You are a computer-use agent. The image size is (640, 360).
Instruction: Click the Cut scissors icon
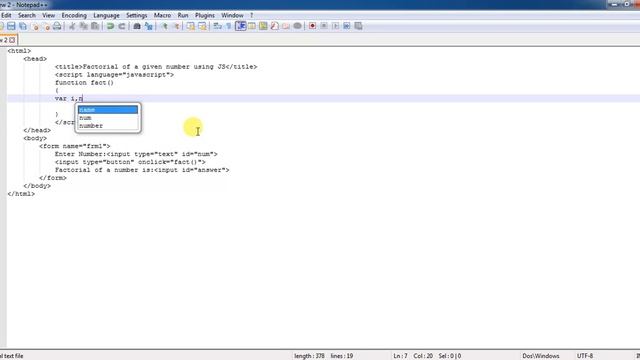click(x=72, y=26)
